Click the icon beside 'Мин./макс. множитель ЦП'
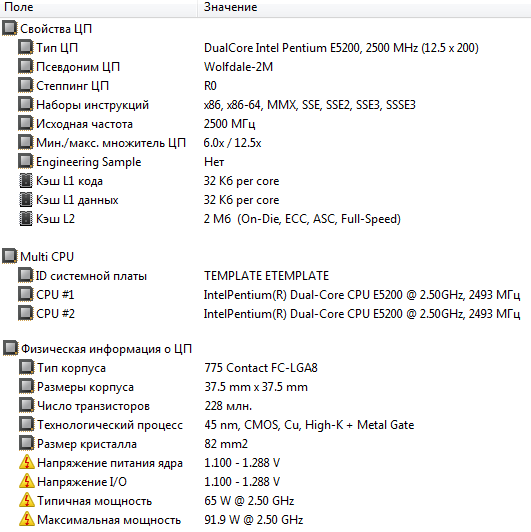 [x=25, y=142]
